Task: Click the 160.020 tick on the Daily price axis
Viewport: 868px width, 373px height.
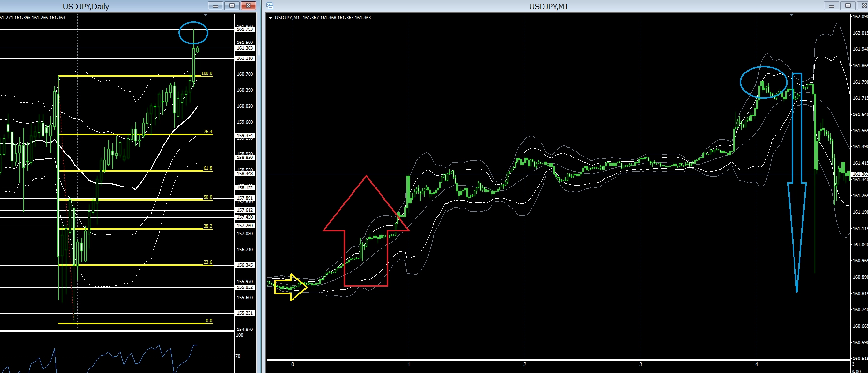Action: coord(245,106)
